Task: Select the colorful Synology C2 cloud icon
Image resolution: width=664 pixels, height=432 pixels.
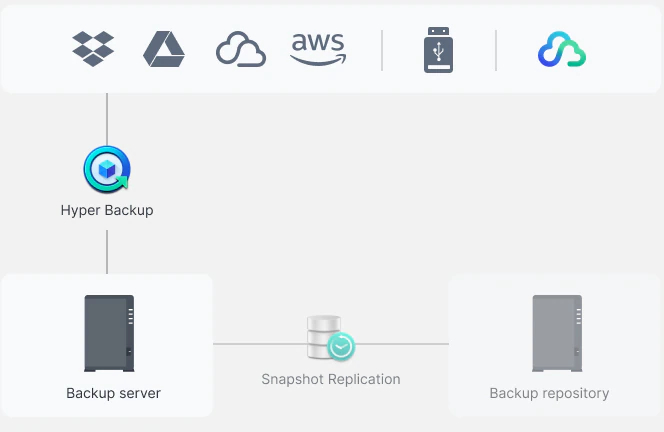Action: pos(562,49)
